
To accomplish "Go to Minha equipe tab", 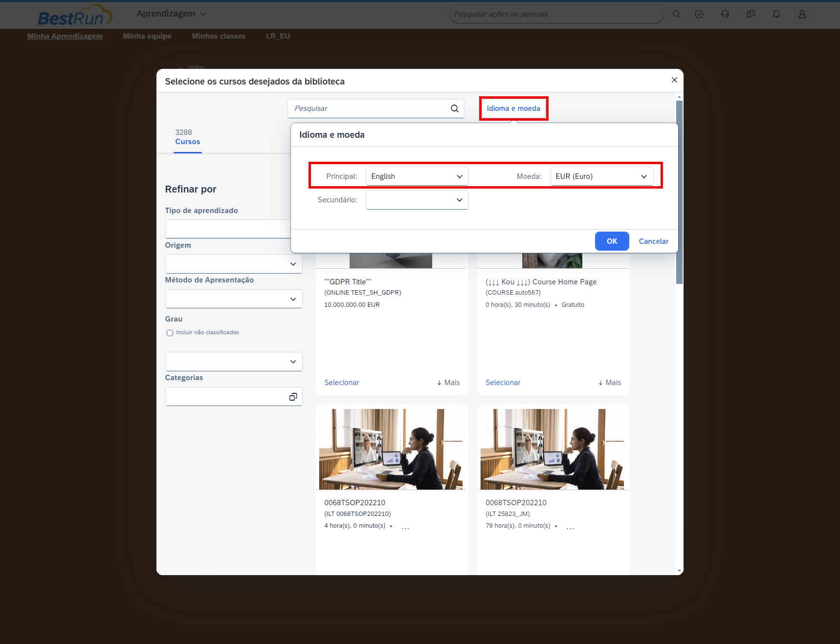I will coord(147,36).
